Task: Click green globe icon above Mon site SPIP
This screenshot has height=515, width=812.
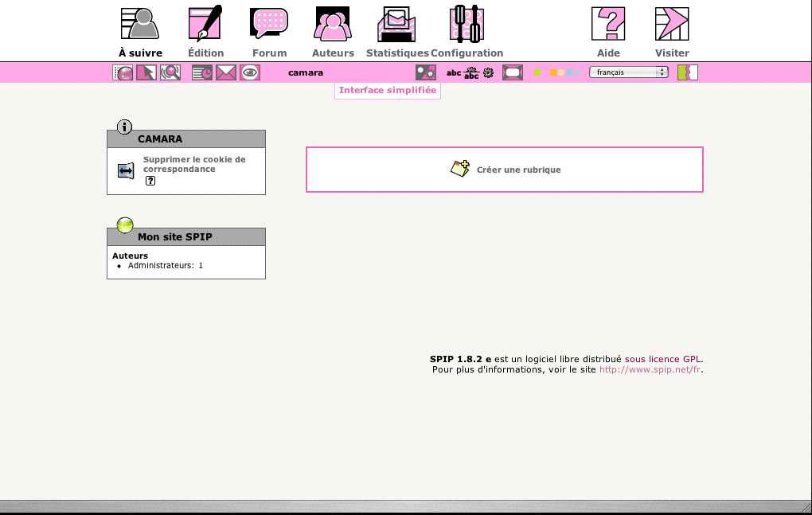Action: point(125,224)
